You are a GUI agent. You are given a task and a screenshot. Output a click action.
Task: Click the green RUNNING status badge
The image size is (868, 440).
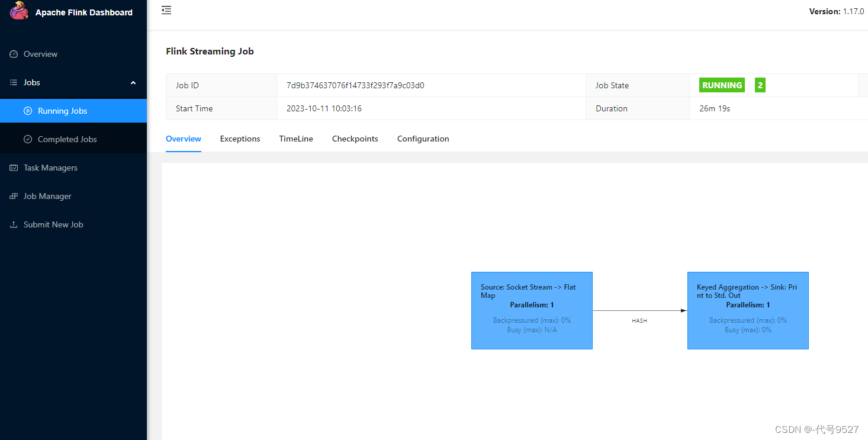pos(722,85)
